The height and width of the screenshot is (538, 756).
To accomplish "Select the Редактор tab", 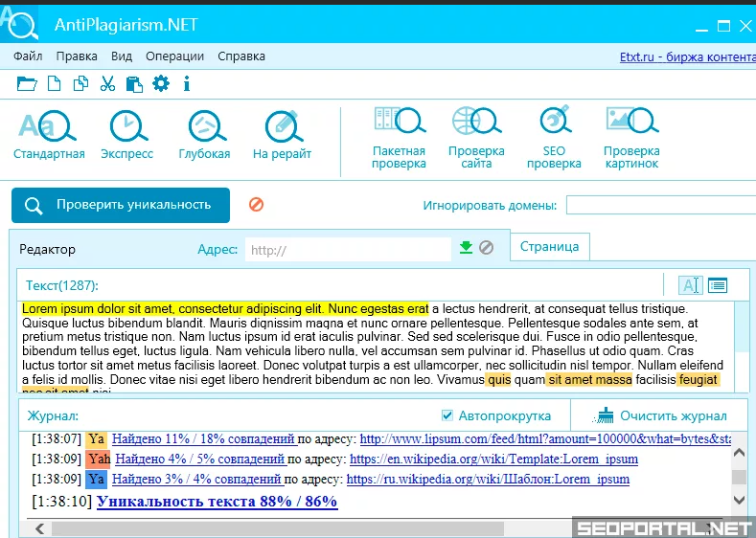I will pyautogui.click(x=47, y=250).
